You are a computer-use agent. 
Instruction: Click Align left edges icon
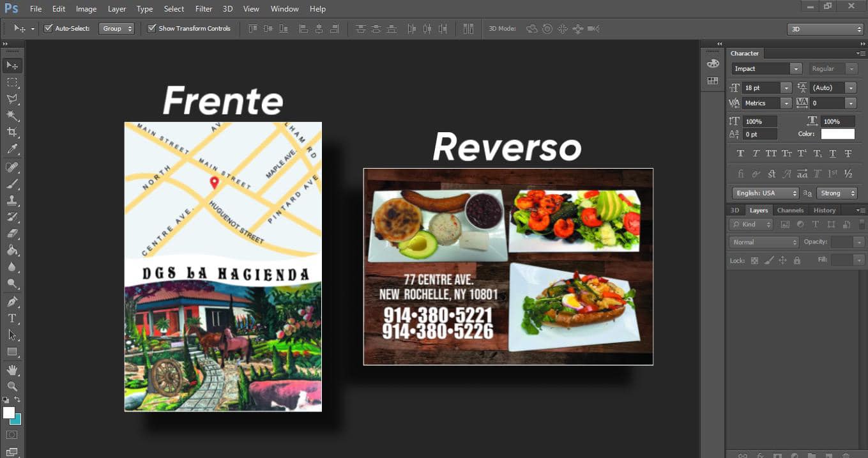303,29
